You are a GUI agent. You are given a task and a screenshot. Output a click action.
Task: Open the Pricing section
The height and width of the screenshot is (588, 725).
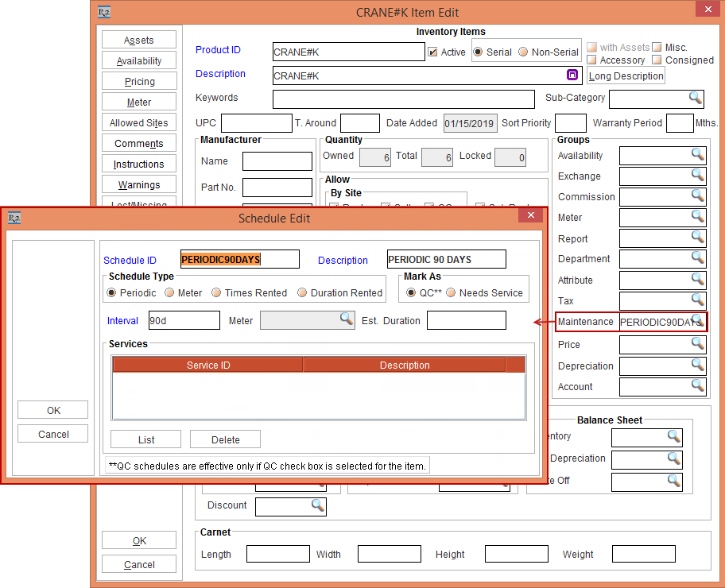[x=139, y=82]
